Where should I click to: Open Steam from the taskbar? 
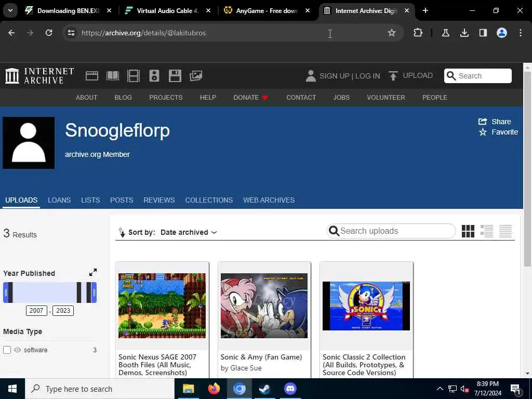point(264,389)
